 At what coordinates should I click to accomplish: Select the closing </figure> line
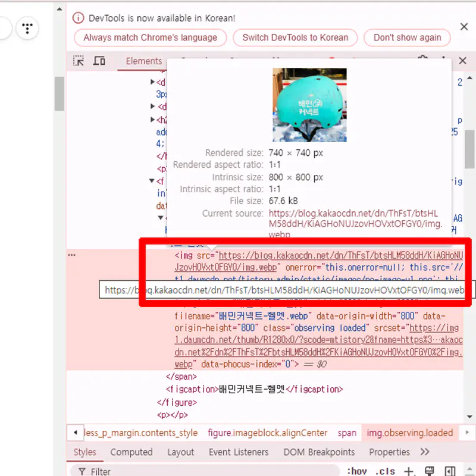point(177,403)
